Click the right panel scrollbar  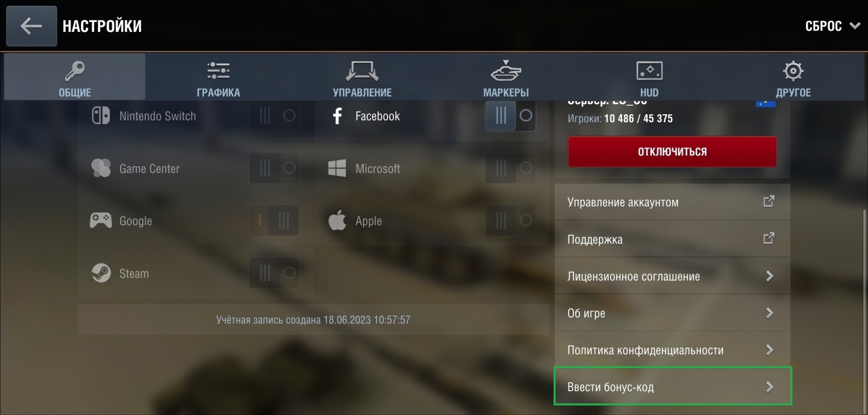tap(865, 310)
